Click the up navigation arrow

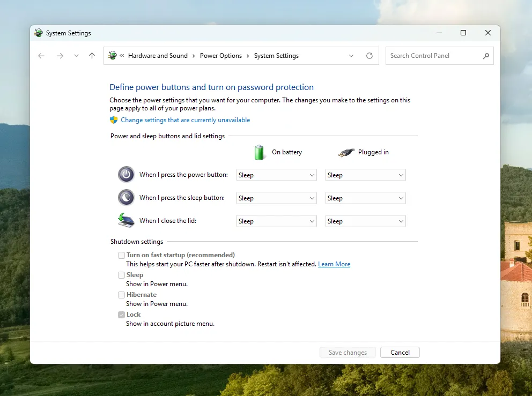[91, 55]
